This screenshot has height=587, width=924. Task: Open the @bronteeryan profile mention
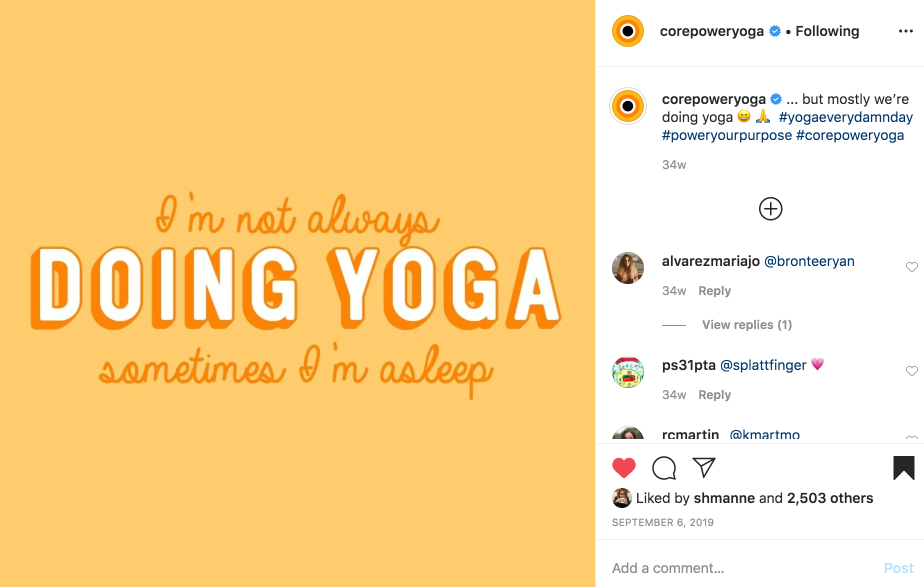(x=809, y=261)
